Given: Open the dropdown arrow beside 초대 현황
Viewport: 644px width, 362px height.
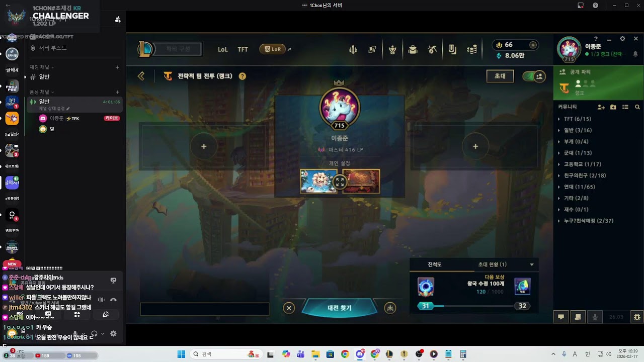Looking at the screenshot, I should click(x=532, y=264).
